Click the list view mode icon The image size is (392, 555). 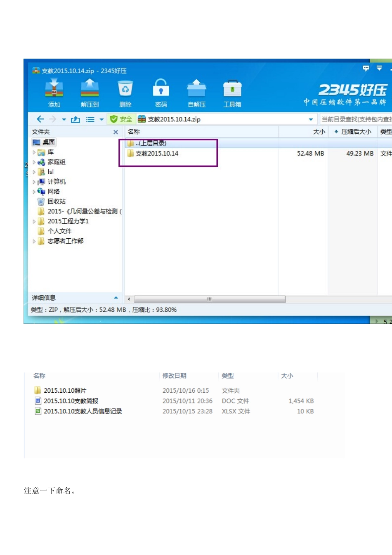pyautogui.click(x=90, y=119)
